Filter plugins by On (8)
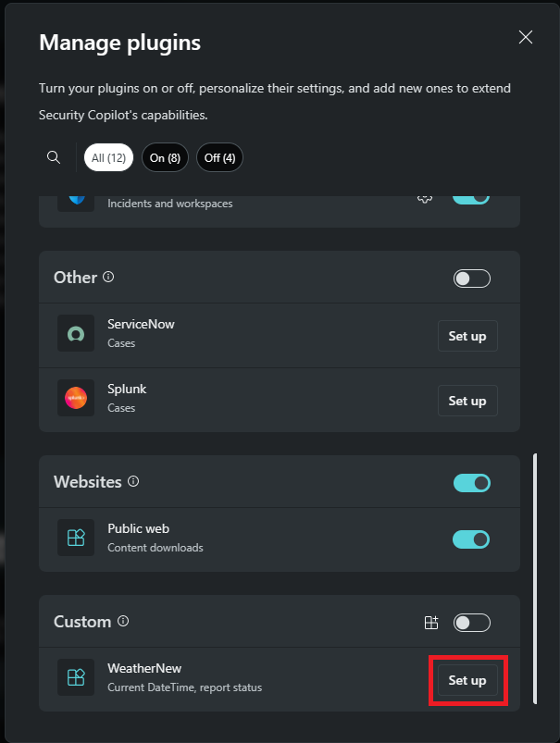560x743 pixels. click(165, 156)
